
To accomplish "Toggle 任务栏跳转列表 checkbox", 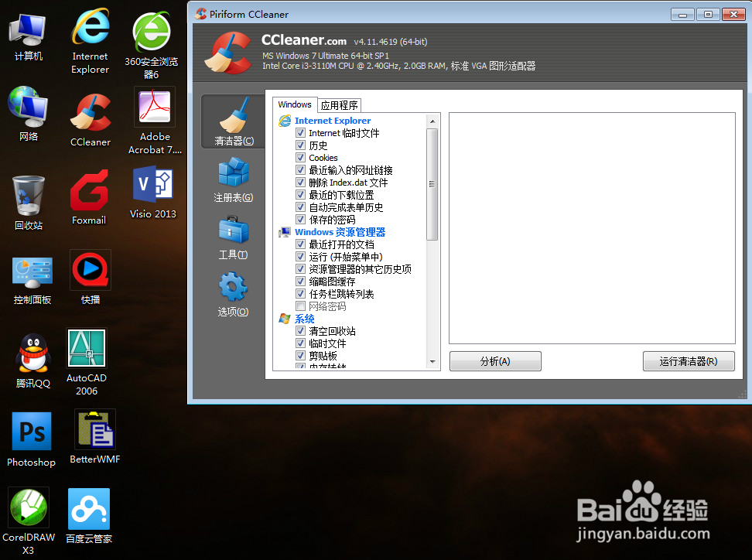I will click(x=301, y=294).
